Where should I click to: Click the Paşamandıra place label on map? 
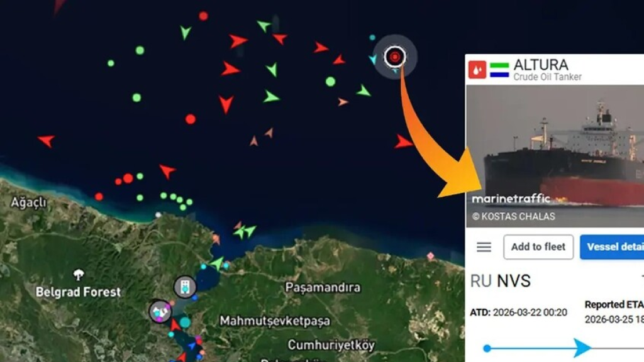tap(323, 287)
